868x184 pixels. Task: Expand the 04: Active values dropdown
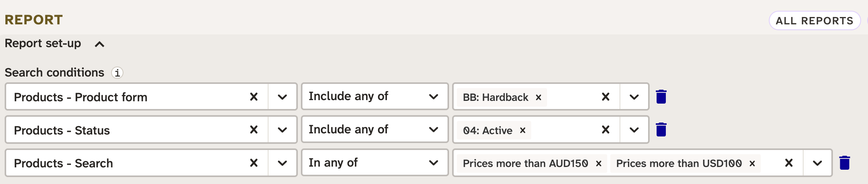634,129
